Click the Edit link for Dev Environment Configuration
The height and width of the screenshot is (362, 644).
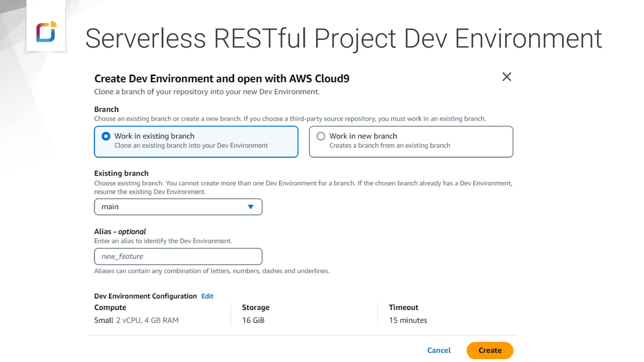pyautogui.click(x=207, y=296)
